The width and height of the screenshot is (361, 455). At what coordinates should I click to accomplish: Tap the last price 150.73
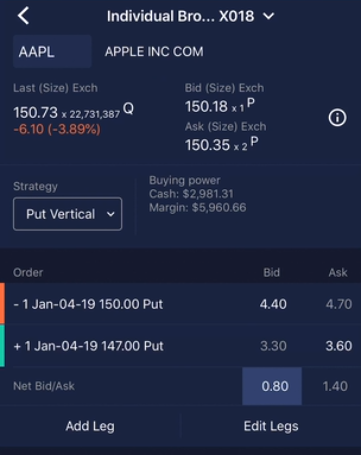pyautogui.click(x=35, y=112)
